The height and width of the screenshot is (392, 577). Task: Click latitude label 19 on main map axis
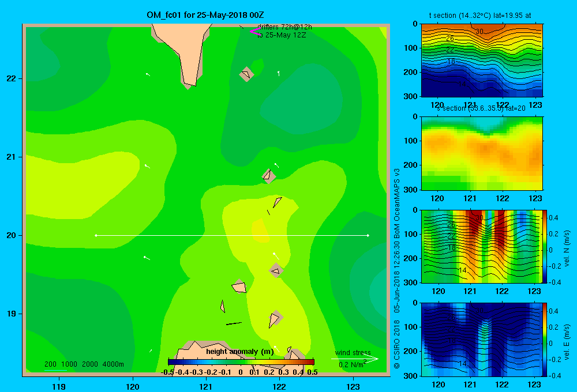[12, 314]
